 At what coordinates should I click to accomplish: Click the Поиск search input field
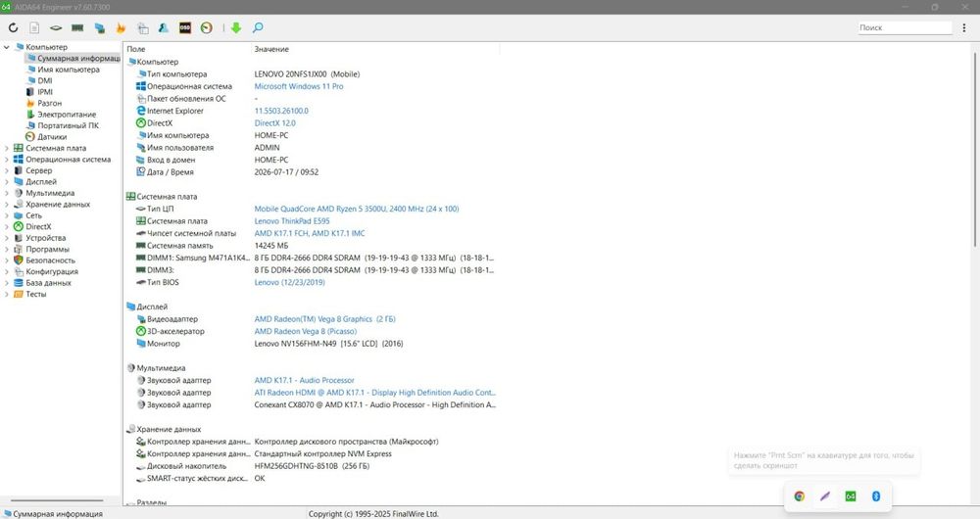click(x=905, y=27)
